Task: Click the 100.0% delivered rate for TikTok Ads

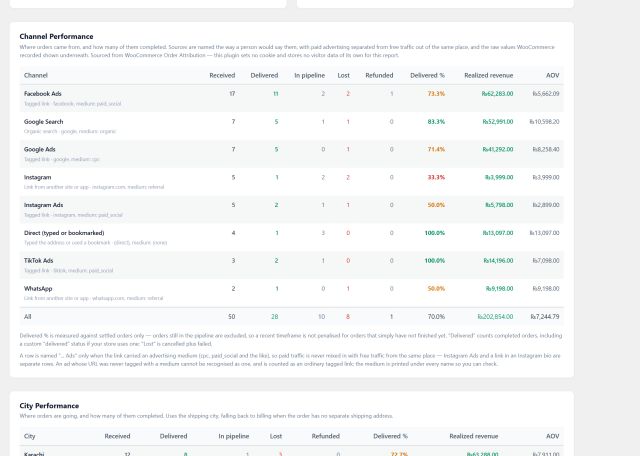Action: point(435,260)
